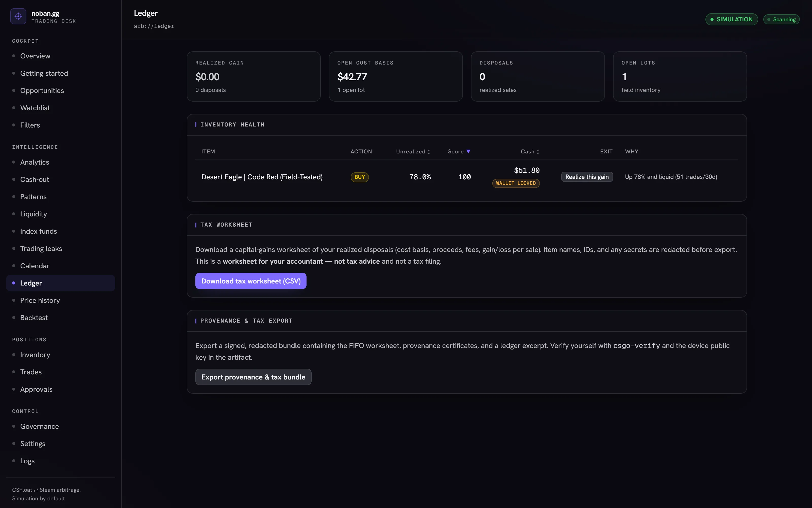The height and width of the screenshot is (508, 812).
Task: Sort by Unrealized column header
Action: (413, 152)
